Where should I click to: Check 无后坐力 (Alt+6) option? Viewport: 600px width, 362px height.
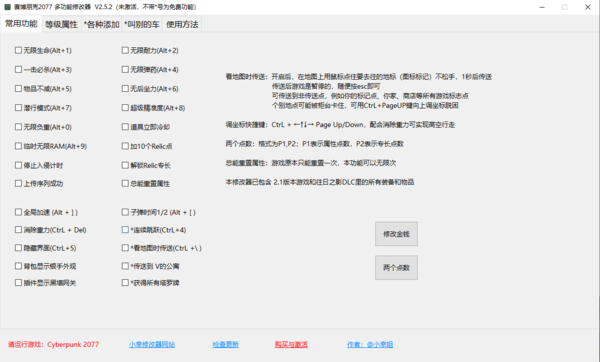point(125,88)
